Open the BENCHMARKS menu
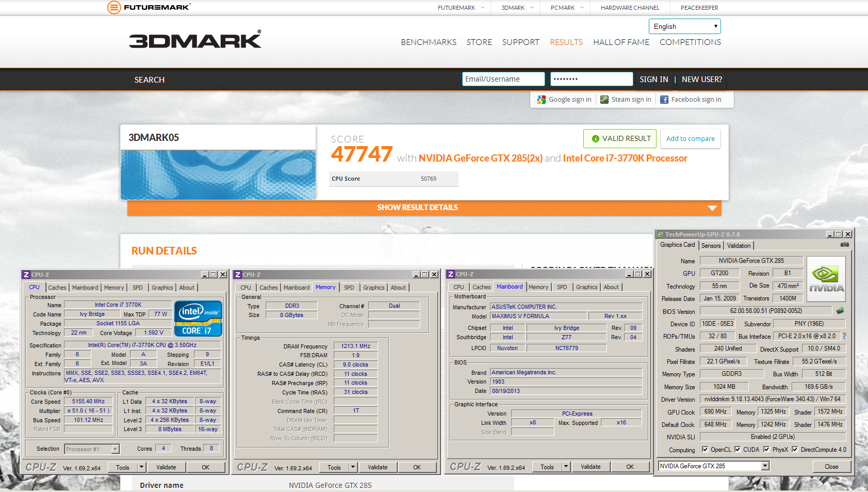 coord(429,42)
